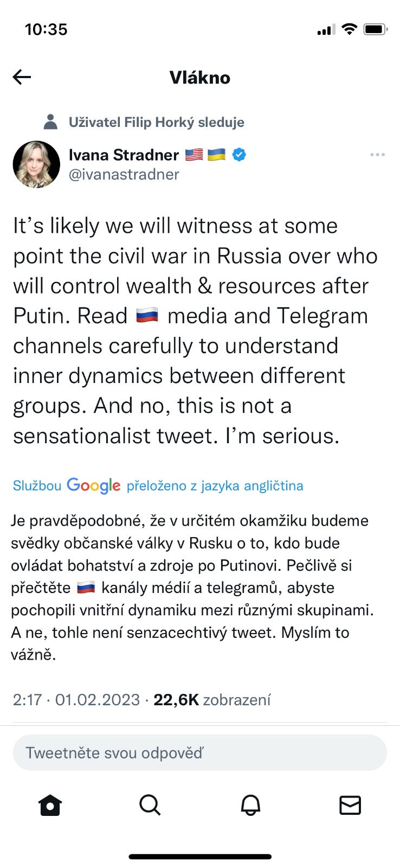The width and height of the screenshot is (400, 868).
Task: Tap the Ivana Stradner display name
Action: [x=124, y=155]
